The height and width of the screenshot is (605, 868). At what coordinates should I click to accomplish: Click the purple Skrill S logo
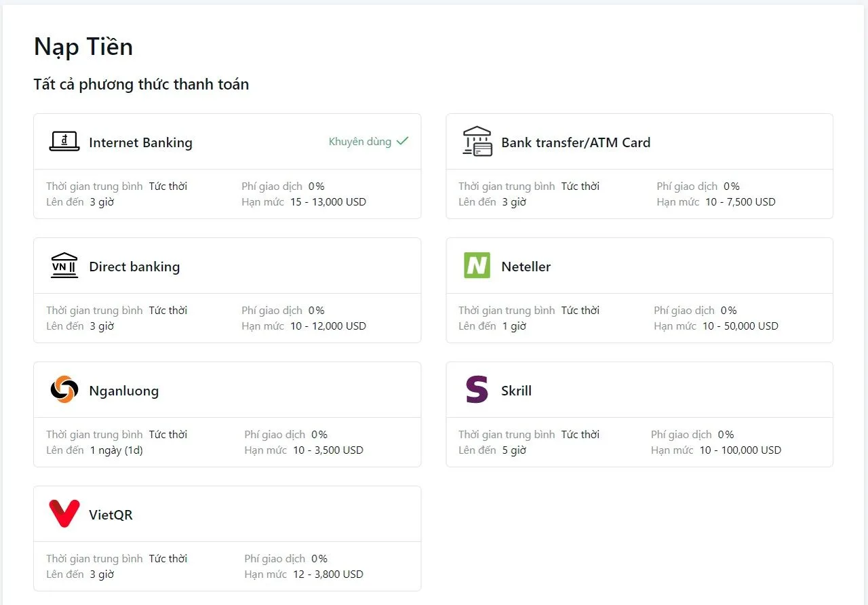(x=477, y=390)
